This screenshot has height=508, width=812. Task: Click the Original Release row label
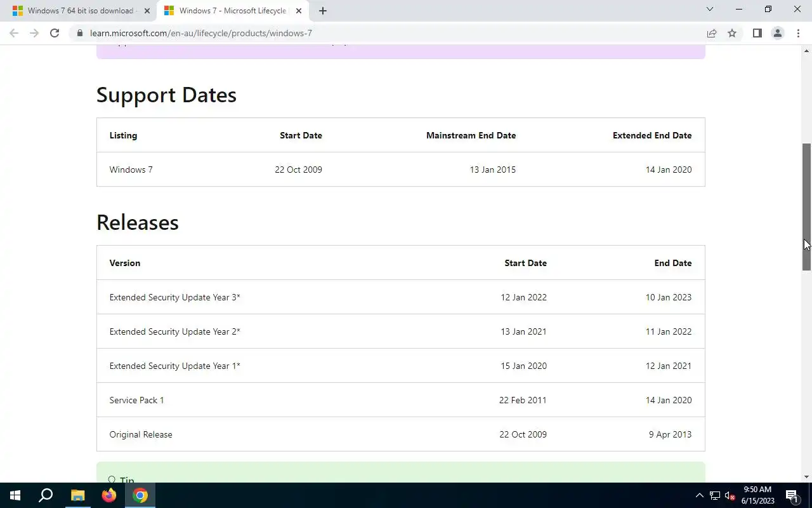[141, 434]
